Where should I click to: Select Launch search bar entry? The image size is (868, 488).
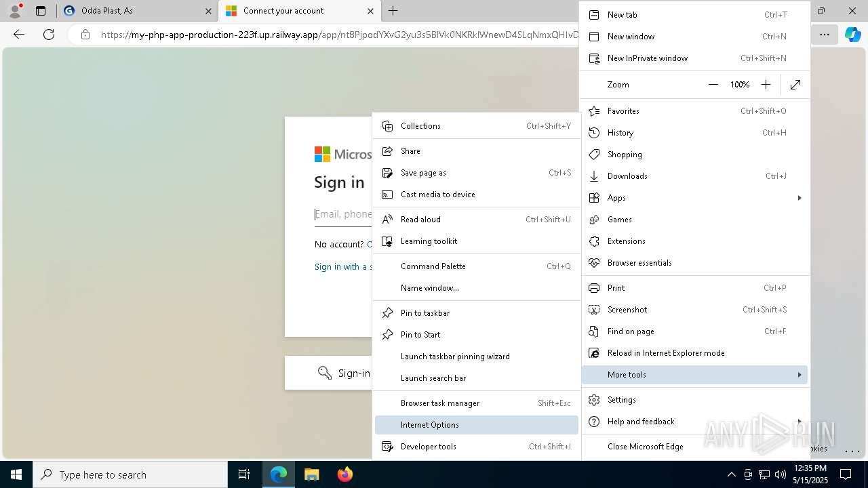476,378
